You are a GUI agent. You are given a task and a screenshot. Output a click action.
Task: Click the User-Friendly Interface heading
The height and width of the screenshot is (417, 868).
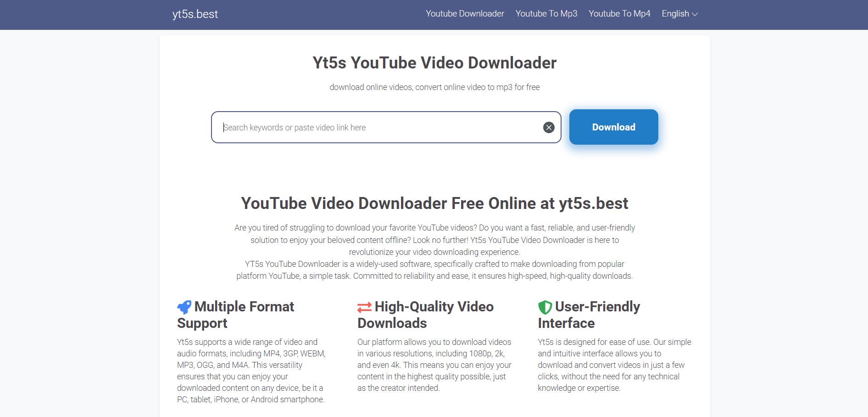coord(589,315)
